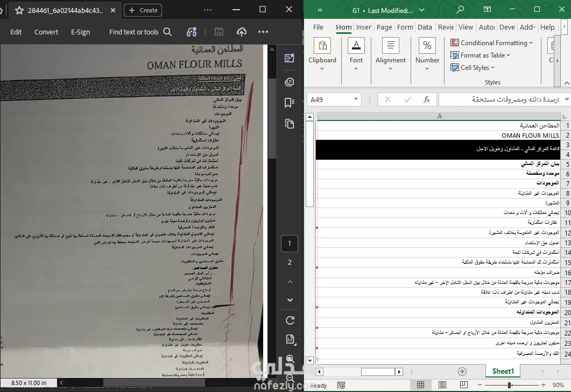
Task: Open the File tab in Excel
Action: pyautogui.click(x=318, y=27)
